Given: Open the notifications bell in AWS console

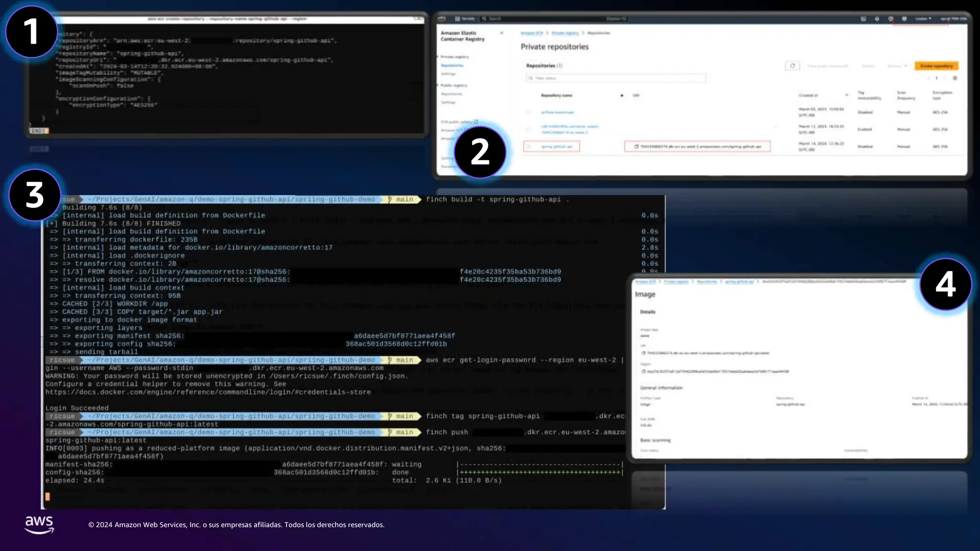Looking at the screenshot, I should point(877,19).
